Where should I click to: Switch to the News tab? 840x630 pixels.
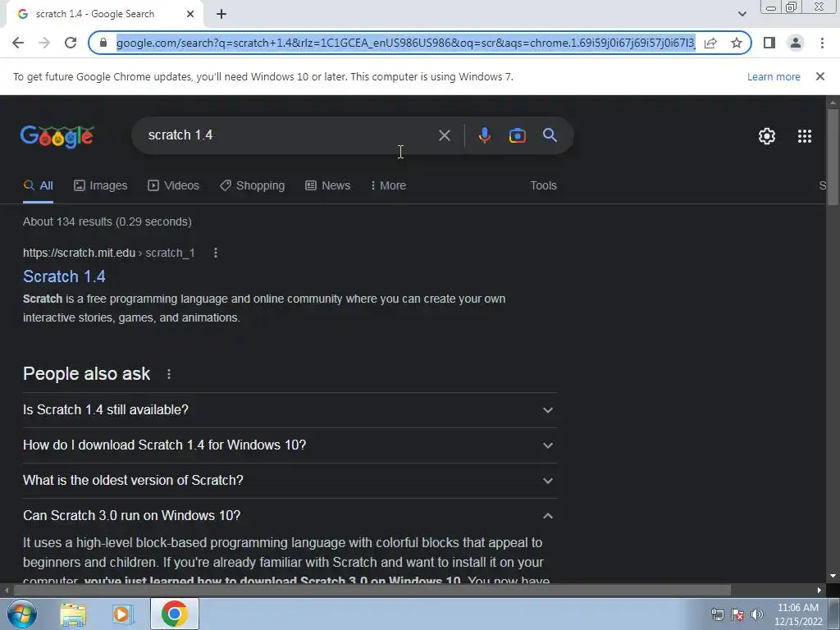[328, 186]
